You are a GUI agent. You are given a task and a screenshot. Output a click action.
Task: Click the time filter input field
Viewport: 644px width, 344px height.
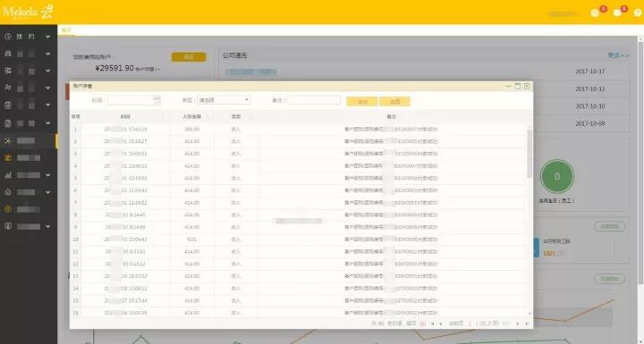click(x=133, y=100)
